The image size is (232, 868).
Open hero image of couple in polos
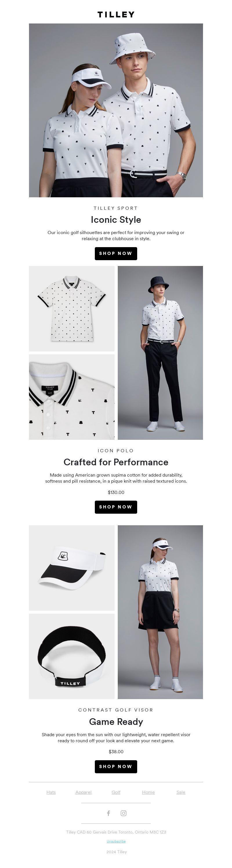coord(116,110)
